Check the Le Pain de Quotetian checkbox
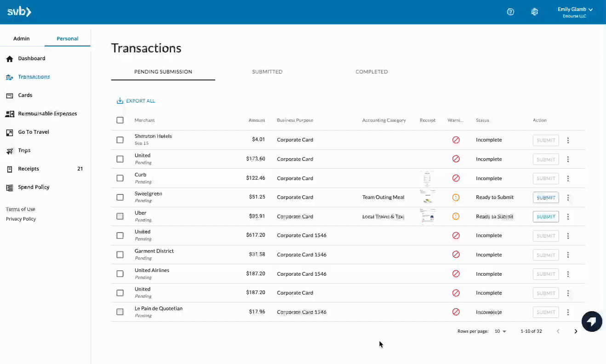This screenshot has height=364, width=606. click(120, 312)
